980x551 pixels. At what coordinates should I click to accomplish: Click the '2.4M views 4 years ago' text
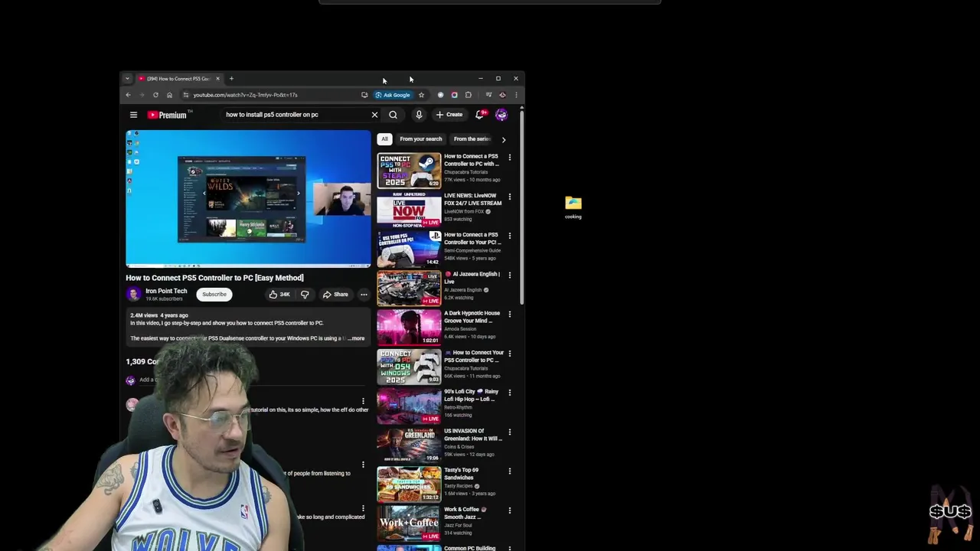point(159,315)
